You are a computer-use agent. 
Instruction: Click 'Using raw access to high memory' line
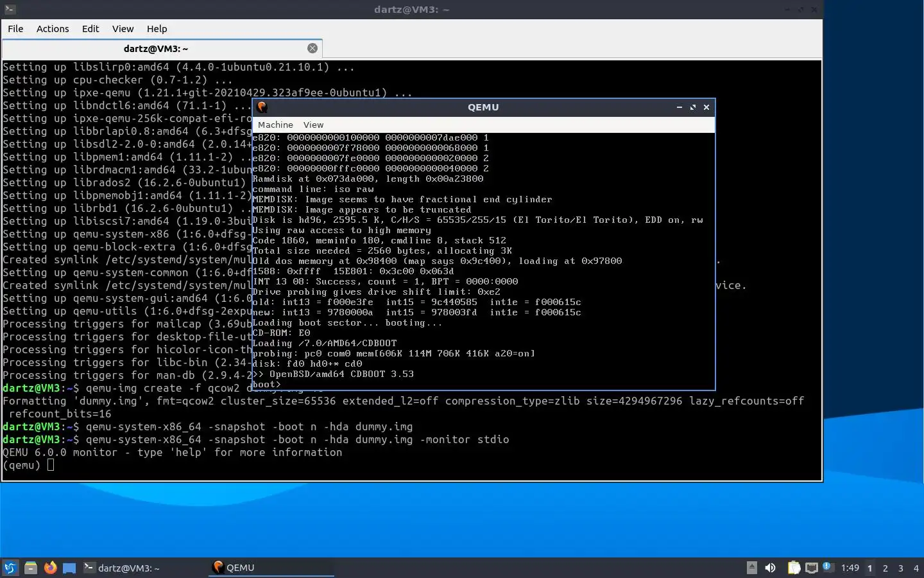click(x=341, y=230)
